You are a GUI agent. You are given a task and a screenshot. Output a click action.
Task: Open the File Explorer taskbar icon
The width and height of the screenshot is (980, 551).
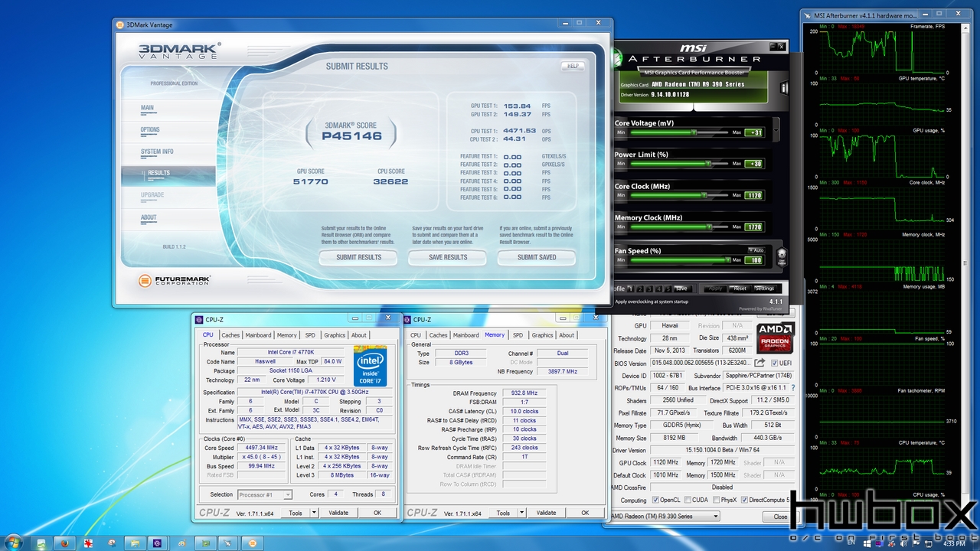coord(135,543)
